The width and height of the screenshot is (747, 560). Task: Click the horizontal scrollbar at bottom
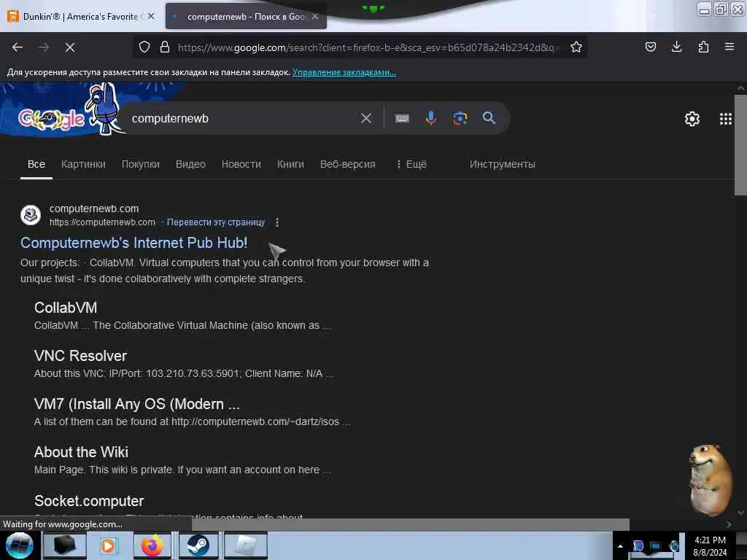click(x=410, y=524)
